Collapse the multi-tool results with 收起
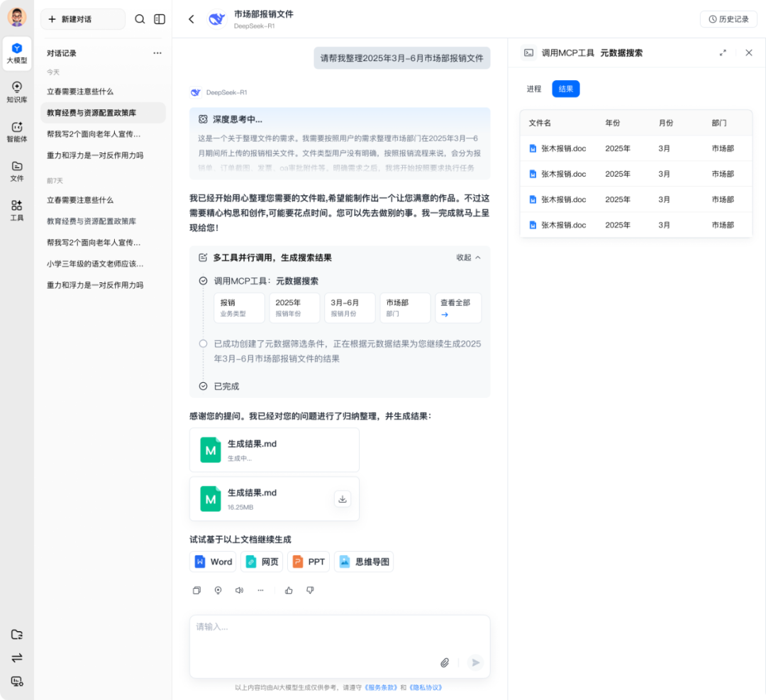766x700 pixels. pos(468,257)
